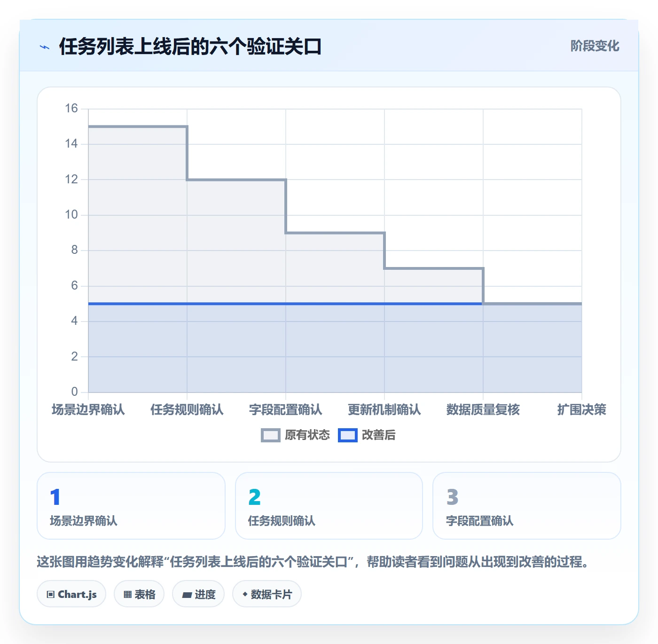Viewport: 658px width, 644px height.
Task: Click the 16 value on the y-axis
Action: (x=71, y=109)
